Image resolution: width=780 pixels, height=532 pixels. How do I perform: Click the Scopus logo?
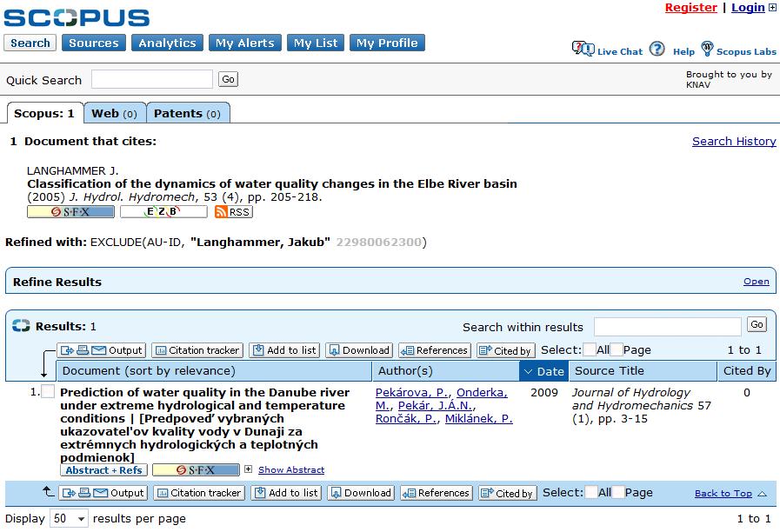(77, 18)
